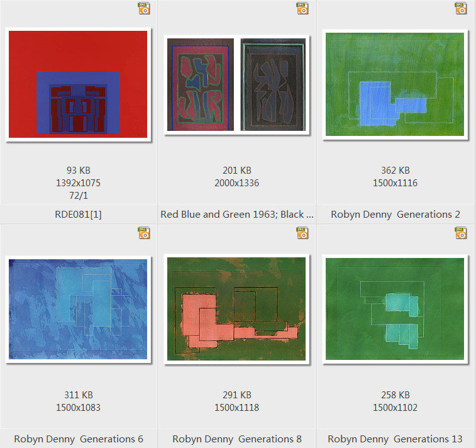476x448 pixels.
Task: Click the file name Robyn Denny Generations 13
Action: pyautogui.click(x=396, y=439)
